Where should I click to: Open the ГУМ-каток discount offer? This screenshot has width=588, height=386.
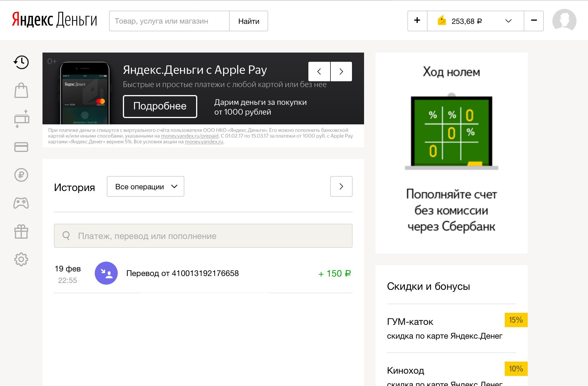[x=410, y=322]
